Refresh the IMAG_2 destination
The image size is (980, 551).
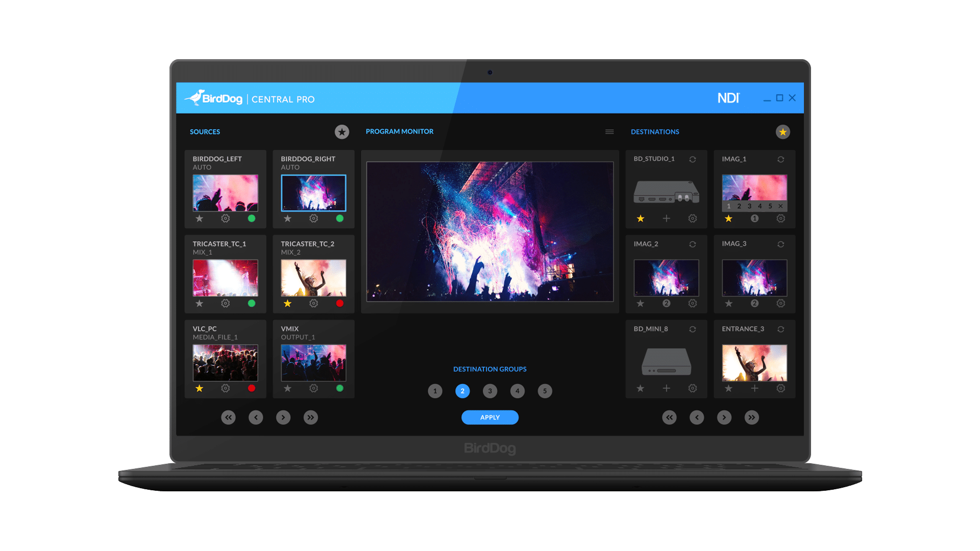[x=693, y=244]
